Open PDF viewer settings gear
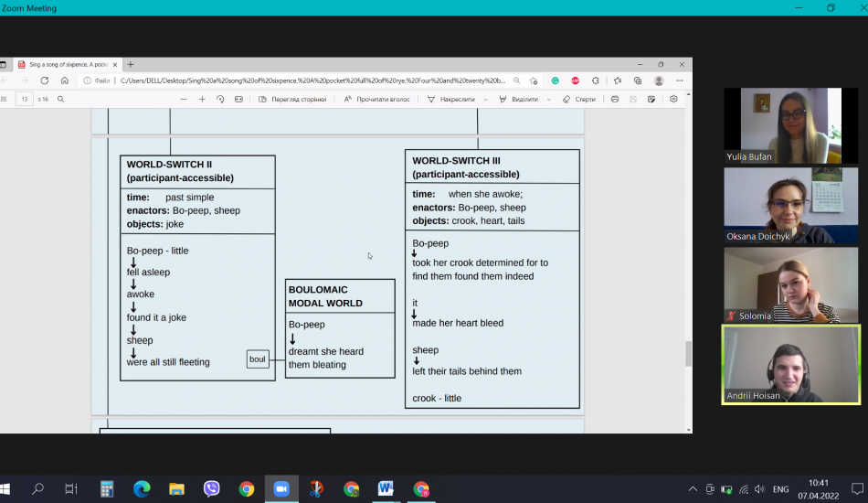 [673, 99]
